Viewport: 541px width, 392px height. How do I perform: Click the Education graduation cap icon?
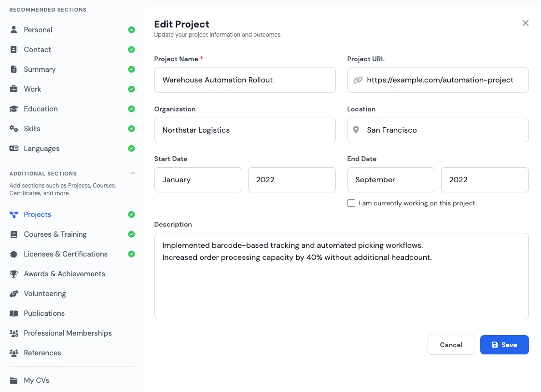[x=14, y=109]
